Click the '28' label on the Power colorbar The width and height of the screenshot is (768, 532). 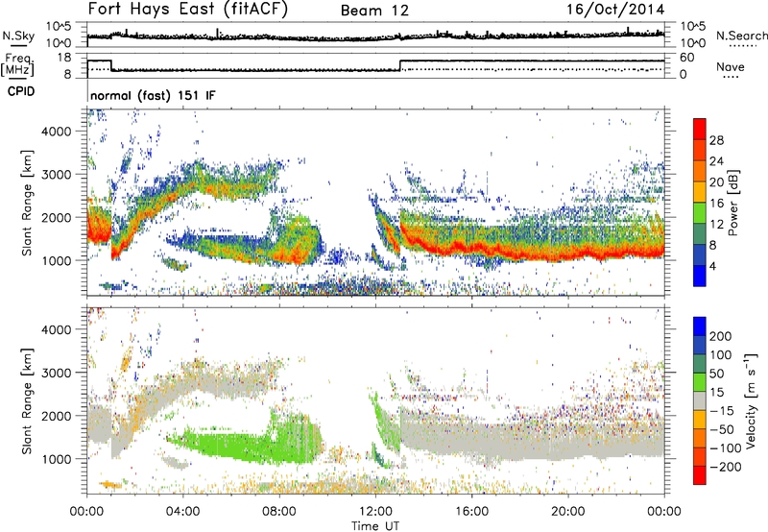(x=716, y=140)
